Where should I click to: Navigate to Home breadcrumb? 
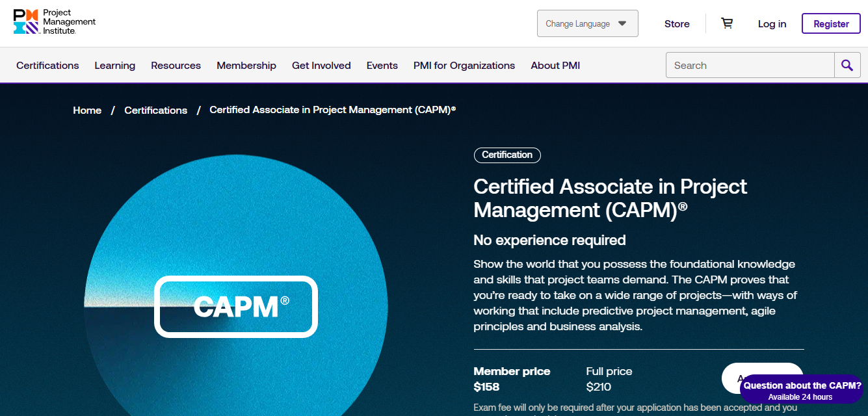[87, 110]
